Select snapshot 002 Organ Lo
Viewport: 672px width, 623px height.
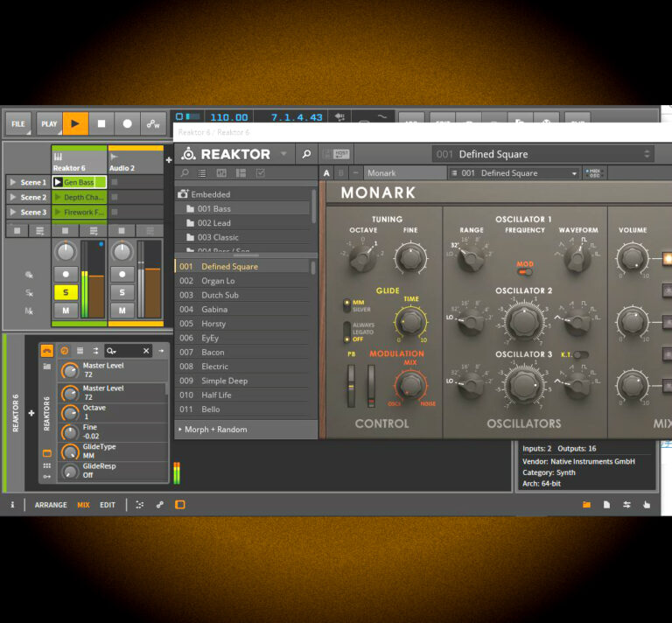pos(242,281)
